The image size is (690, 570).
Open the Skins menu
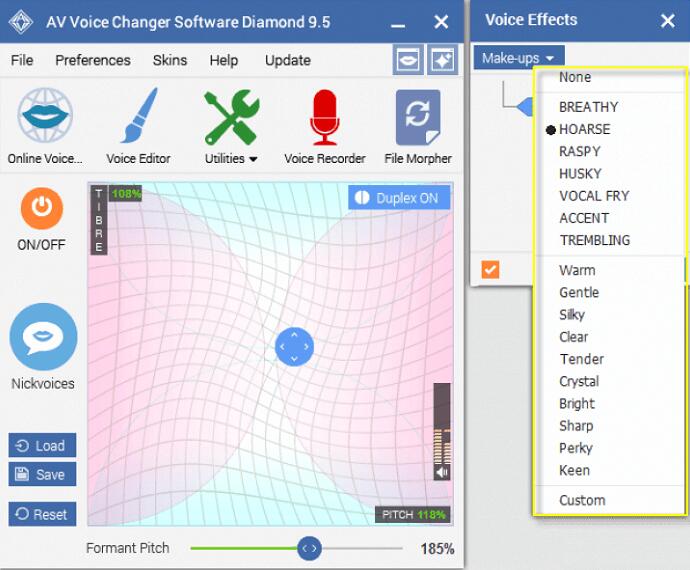(x=170, y=60)
